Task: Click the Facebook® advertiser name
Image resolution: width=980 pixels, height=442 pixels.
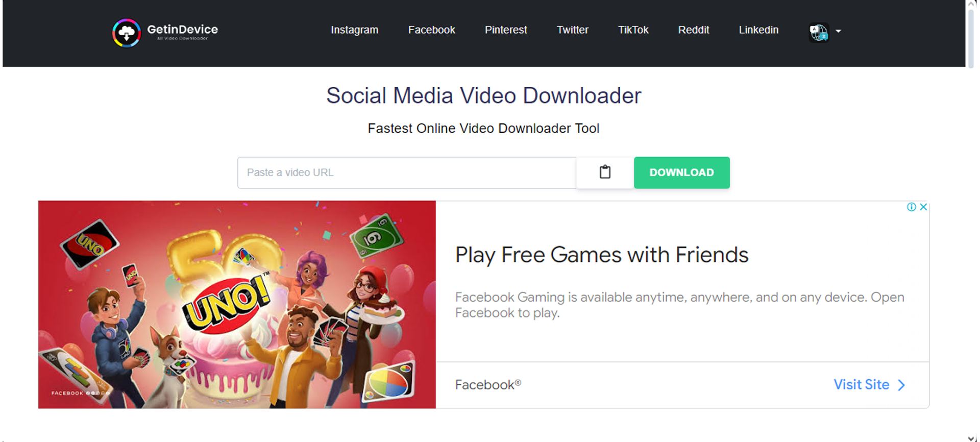Action: 488,385
